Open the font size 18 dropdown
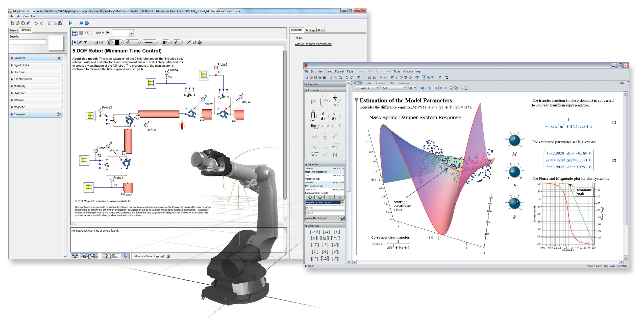The width and height of the screenshot is (644, 324). pyautogui.click(x=412, y=88)
